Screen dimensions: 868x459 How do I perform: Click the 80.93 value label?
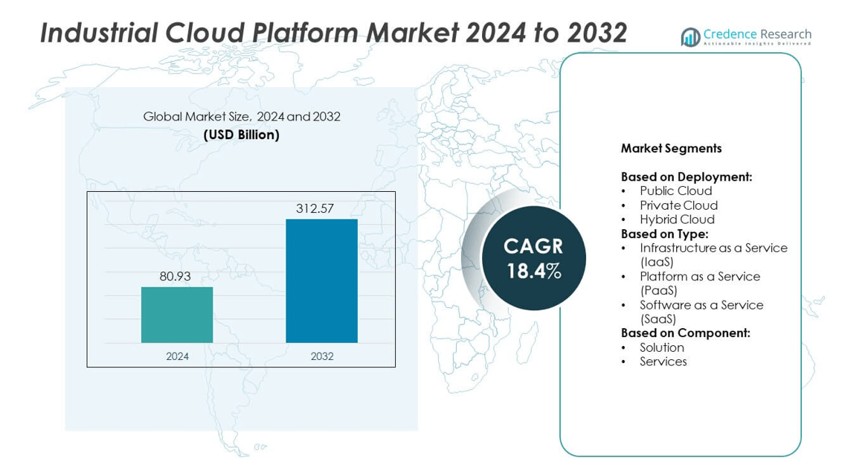[175, 276]
